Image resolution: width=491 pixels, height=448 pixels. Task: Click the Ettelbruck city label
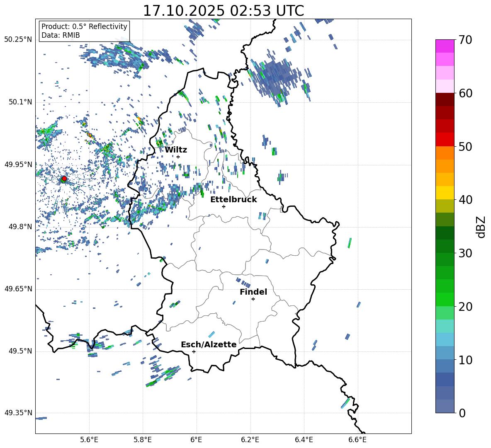(x=233, y=200)
